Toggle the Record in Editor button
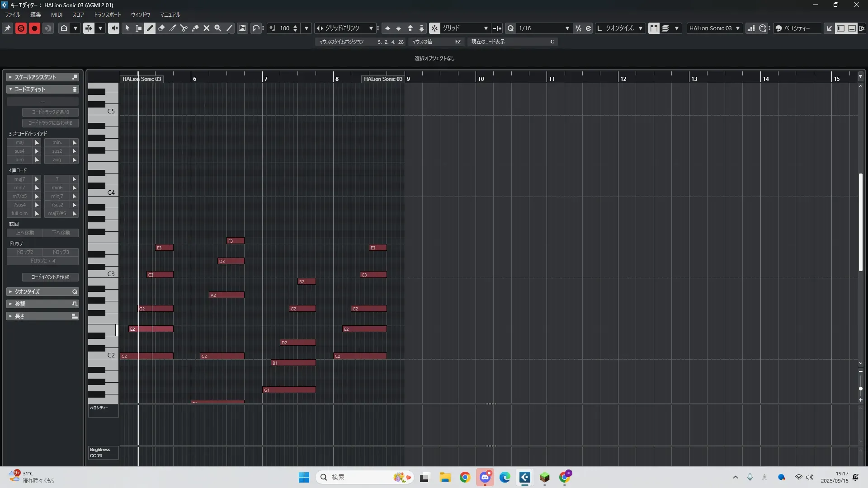This screenshot has width=868, height=488. click(x=34, y=28)
